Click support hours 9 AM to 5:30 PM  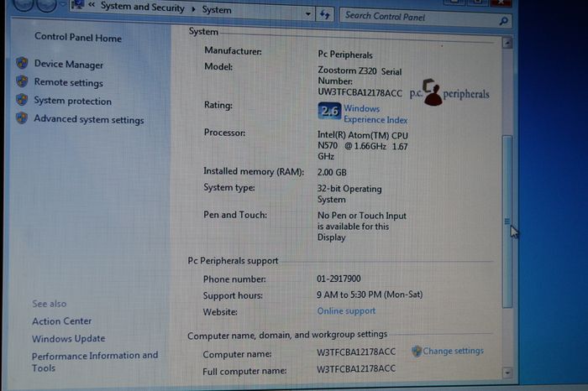(370, 295)
